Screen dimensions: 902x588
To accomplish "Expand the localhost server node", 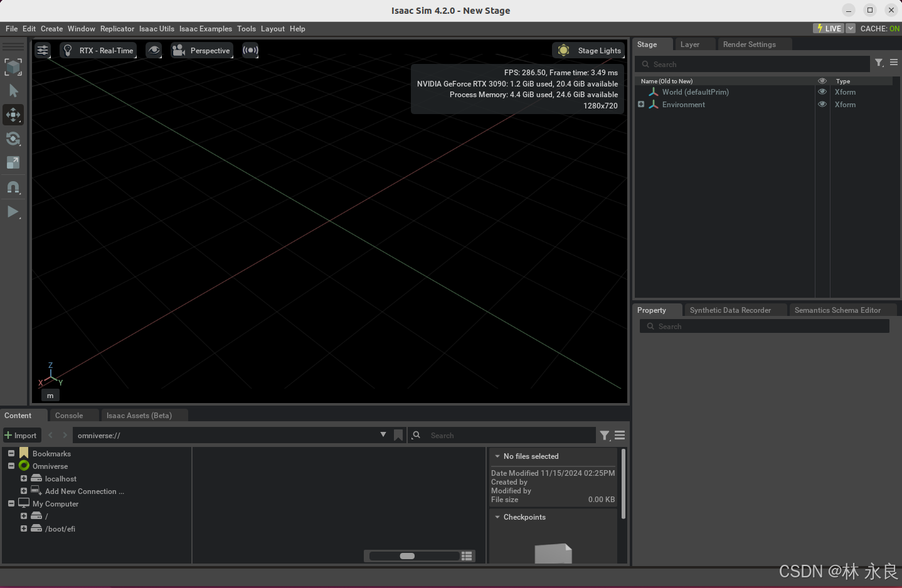I will (x=24, y=478).
